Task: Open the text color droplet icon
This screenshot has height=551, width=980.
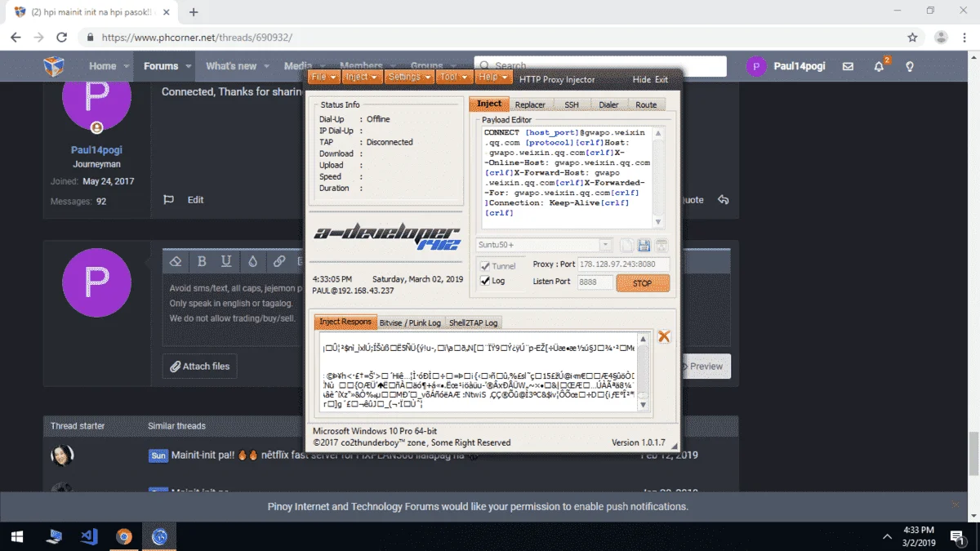Action: pyautogui.click(x=252, y=261)
